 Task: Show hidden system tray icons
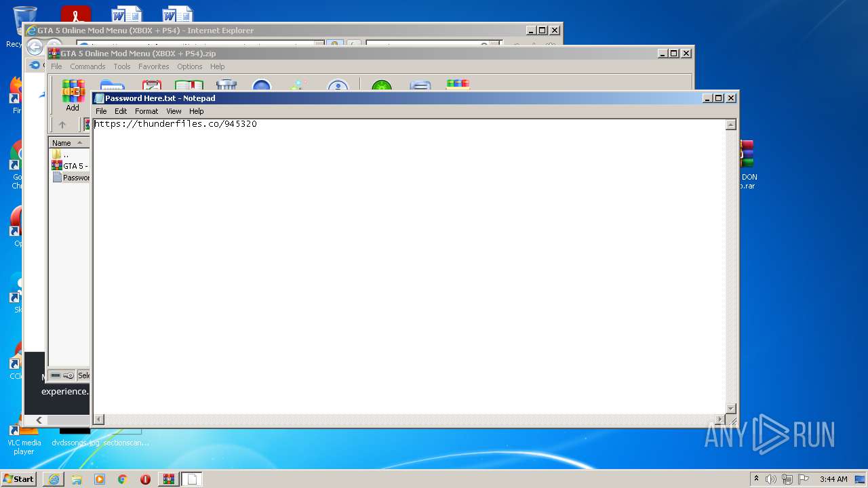(x=756, y=479)
